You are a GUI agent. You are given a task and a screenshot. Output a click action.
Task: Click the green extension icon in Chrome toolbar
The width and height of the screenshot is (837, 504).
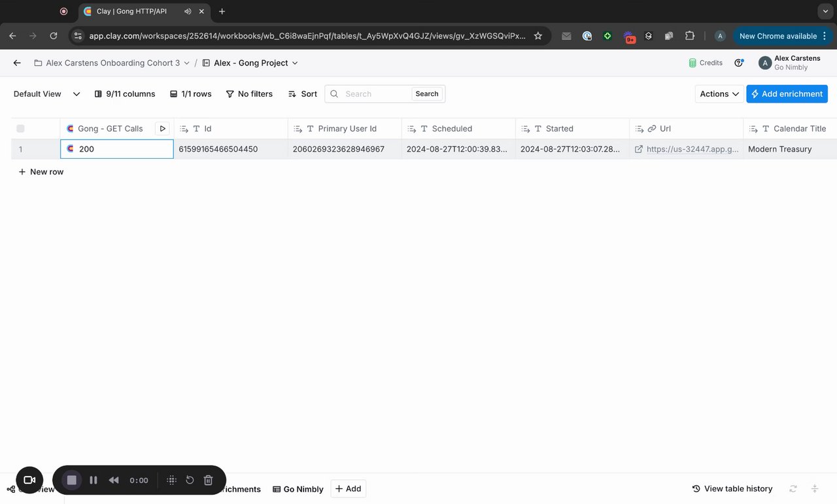[x=607, y=36]
